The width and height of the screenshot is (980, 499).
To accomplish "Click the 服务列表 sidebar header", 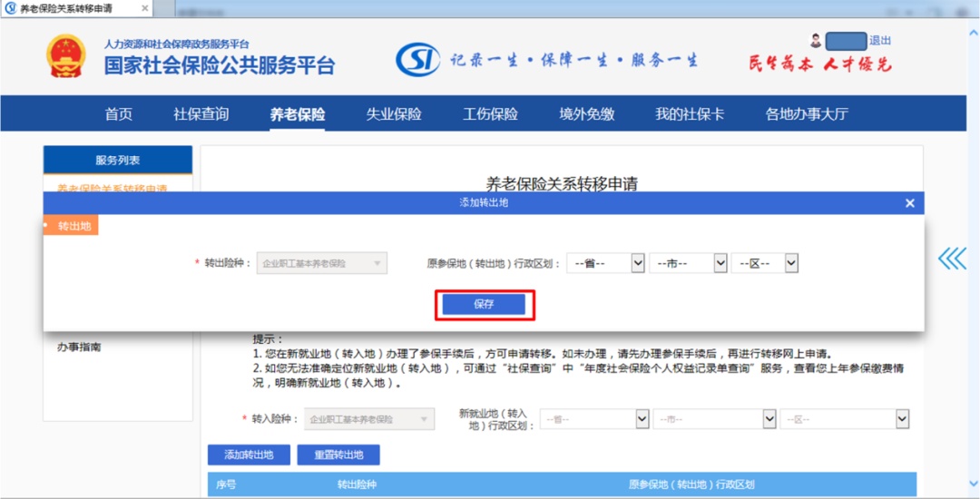I will [x=117, y=160].
